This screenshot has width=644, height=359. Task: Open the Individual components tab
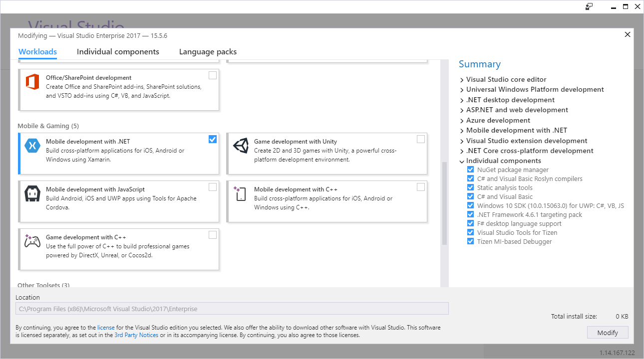[x=118, y=52]
